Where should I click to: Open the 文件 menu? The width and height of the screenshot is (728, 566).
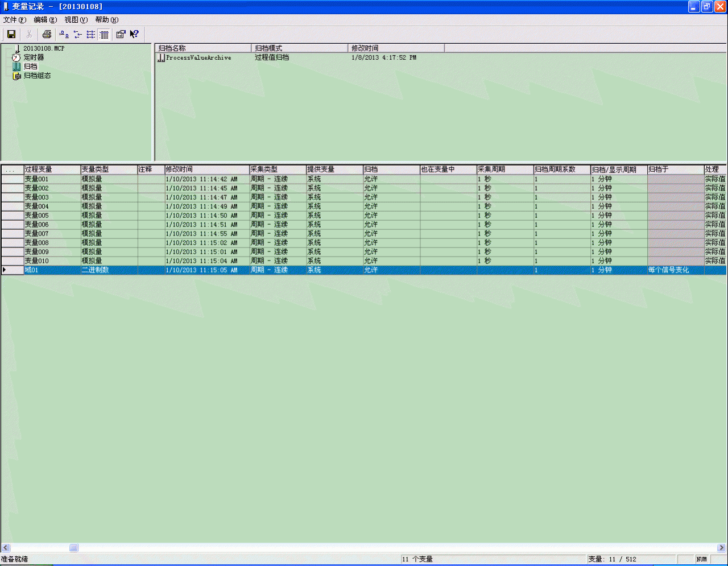tap(14, 20)
